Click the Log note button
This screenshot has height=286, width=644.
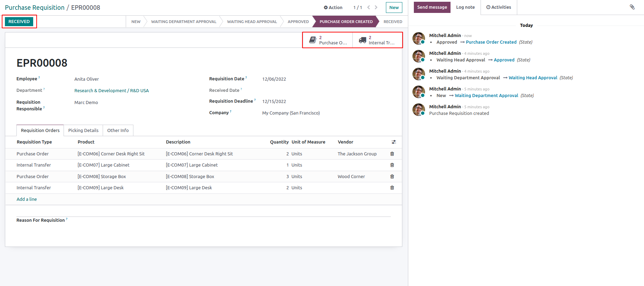click(465, 7)
